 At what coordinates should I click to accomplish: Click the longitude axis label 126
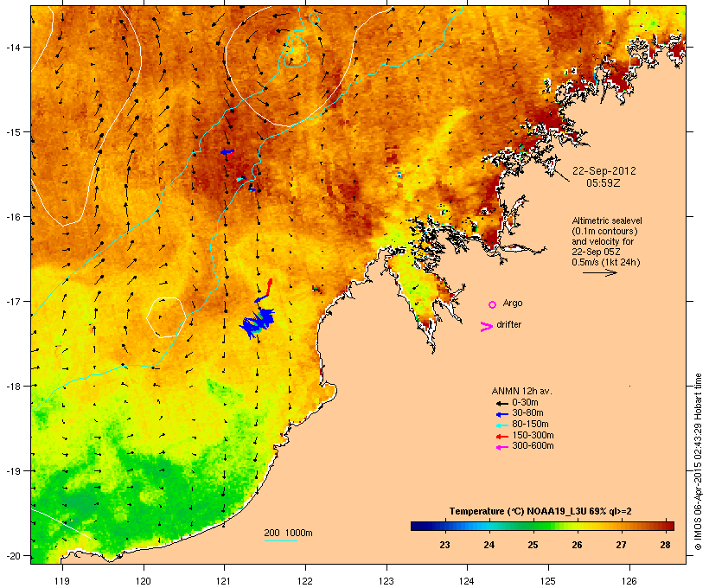click(629, 581)
